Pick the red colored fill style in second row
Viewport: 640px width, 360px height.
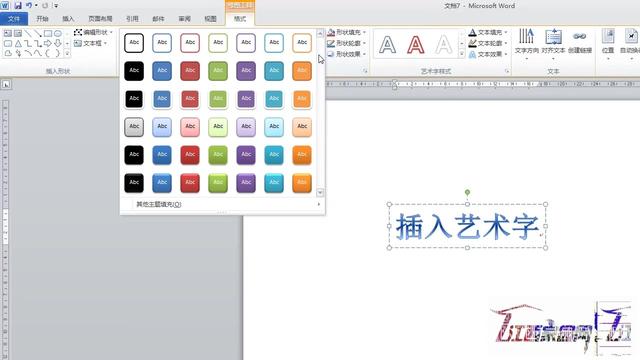click(190, 71)
